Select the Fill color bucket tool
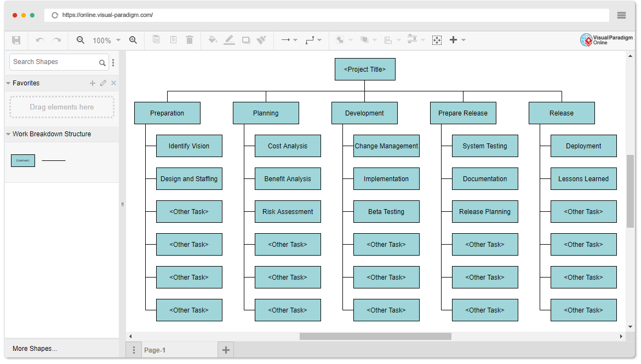Image resolution: width=641 pixels, height=364 pixels. 213,39
